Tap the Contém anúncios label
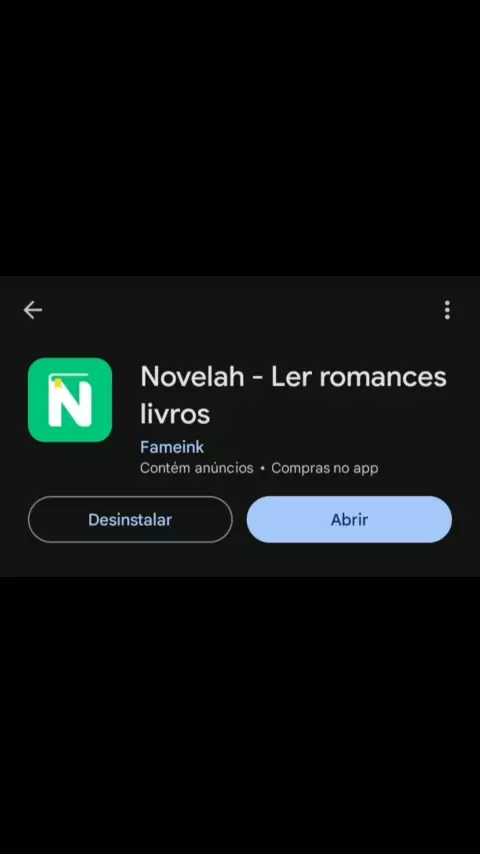The image size is (480, 854). [x=197, y=468]
